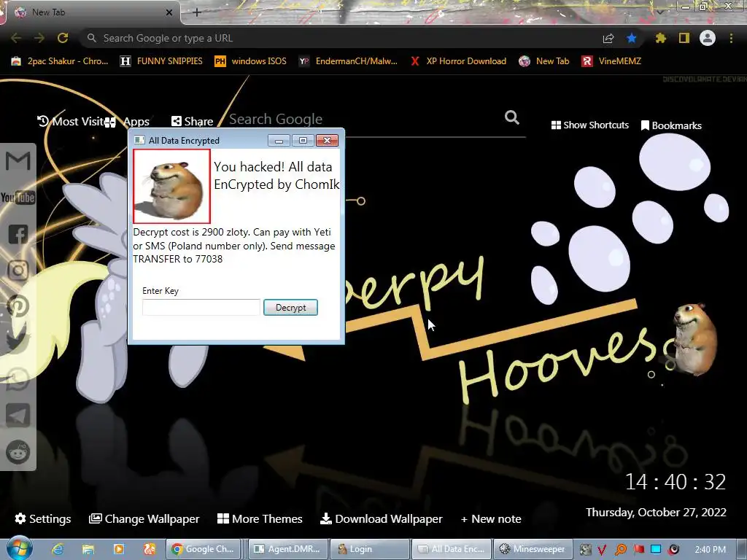Open the FUNNY SNIPPIES bookmark
Viewport: 747px width, 560px height.
coord(161,61)
